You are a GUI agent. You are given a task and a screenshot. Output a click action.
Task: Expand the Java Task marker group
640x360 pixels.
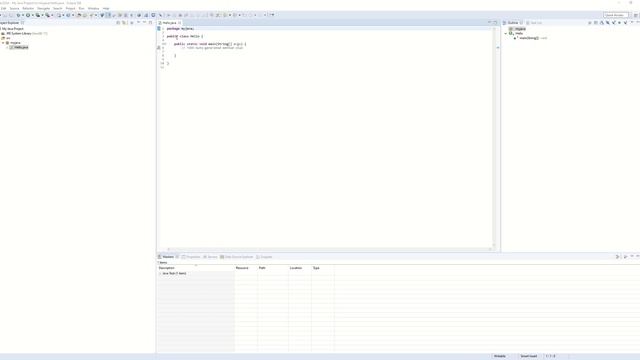tap(160, 273)
